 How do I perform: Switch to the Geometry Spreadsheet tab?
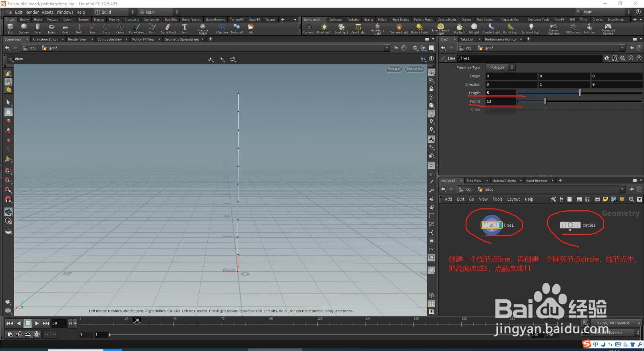click(x=182, y=39)
